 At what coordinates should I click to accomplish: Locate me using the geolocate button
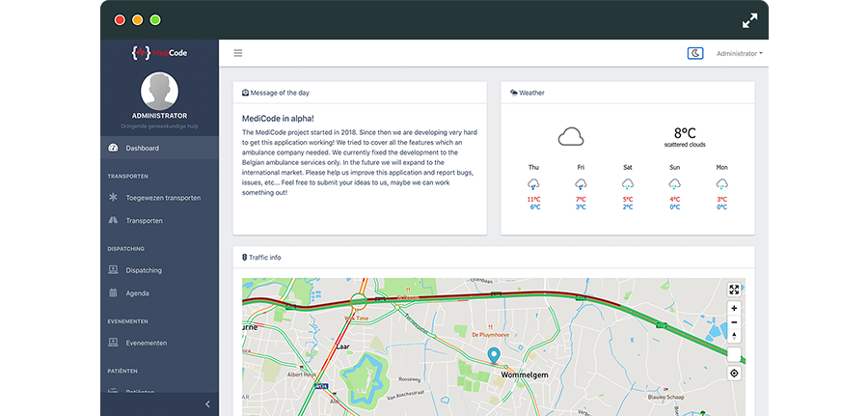(734, 374)
